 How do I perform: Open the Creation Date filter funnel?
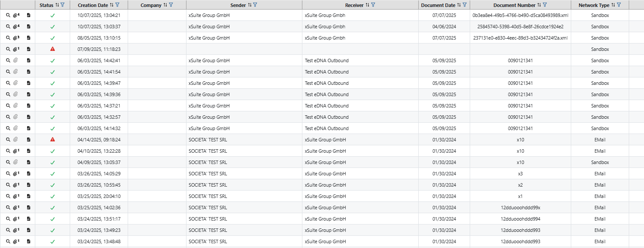118,5
